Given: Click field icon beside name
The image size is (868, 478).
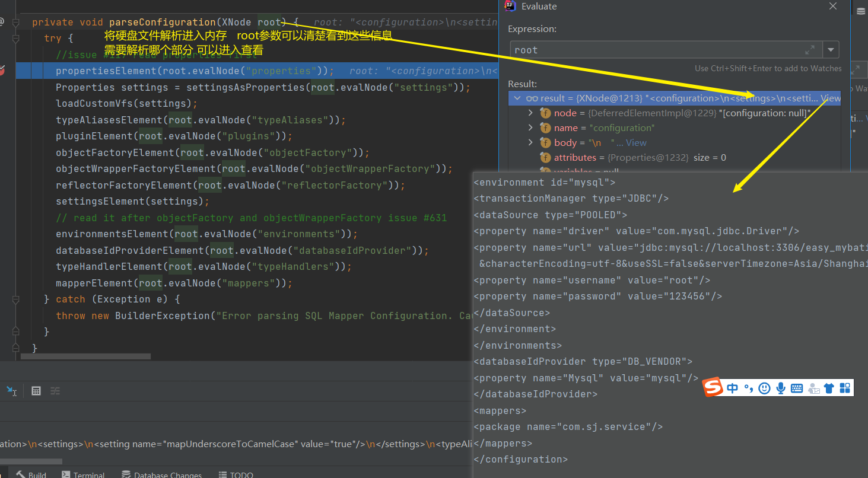Looking at the screenshot, I should 545,128.
